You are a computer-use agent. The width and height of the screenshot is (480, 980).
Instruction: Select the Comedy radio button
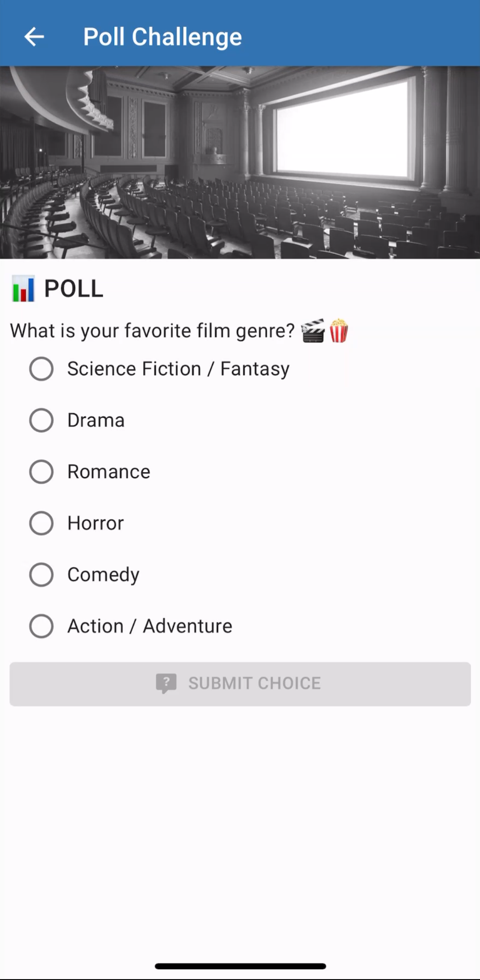pos(42,574)
